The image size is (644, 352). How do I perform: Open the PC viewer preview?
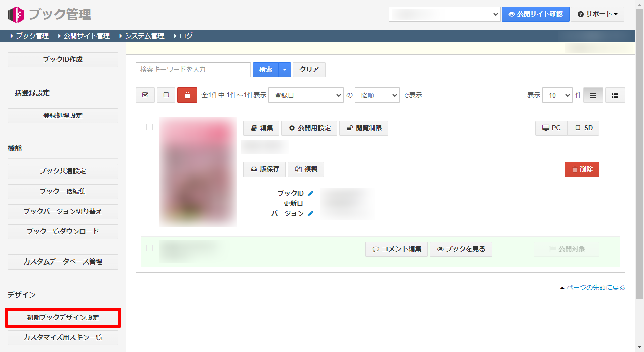551,128
